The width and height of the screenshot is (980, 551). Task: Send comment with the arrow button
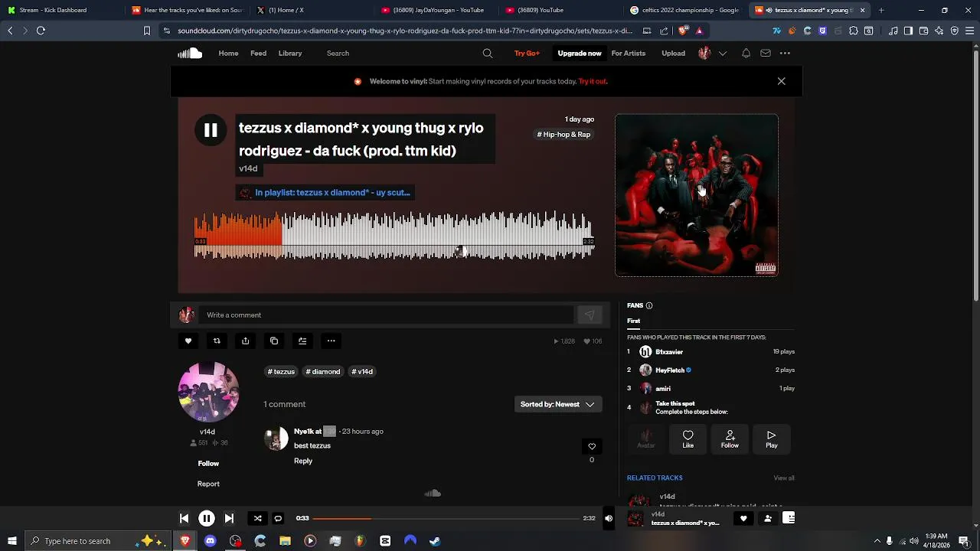tap(590, 315)
